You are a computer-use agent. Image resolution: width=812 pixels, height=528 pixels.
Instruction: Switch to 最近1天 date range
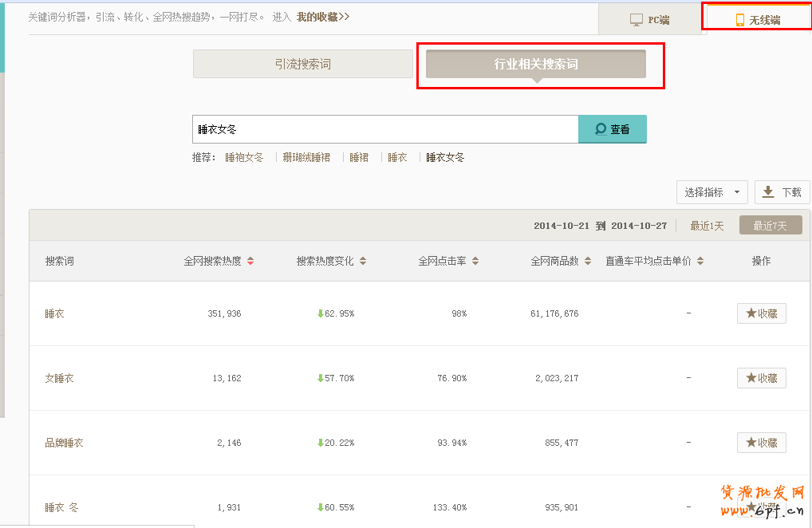pyautogui.click(x=707, y=227)
